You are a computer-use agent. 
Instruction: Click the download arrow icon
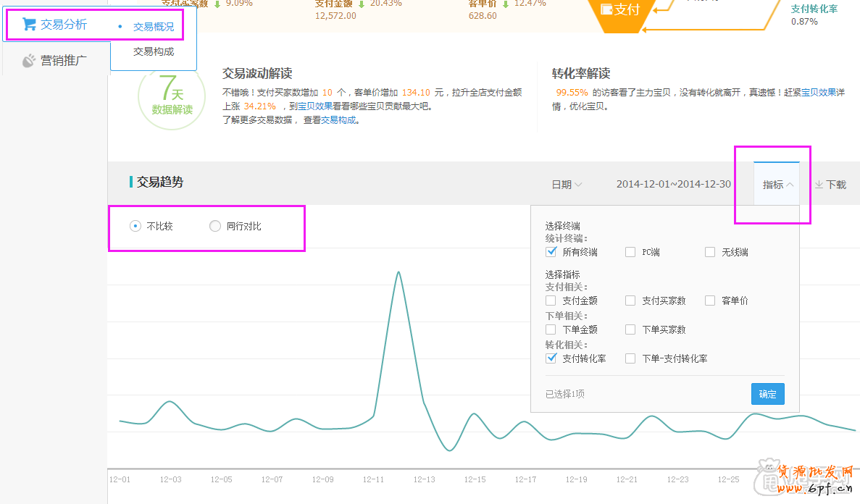click(819, 185)
